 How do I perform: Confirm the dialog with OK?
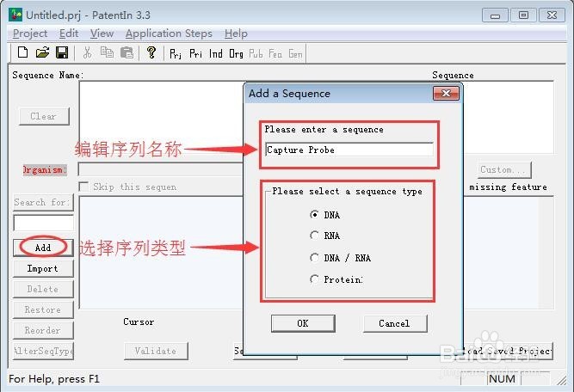[x=303, y=323]
